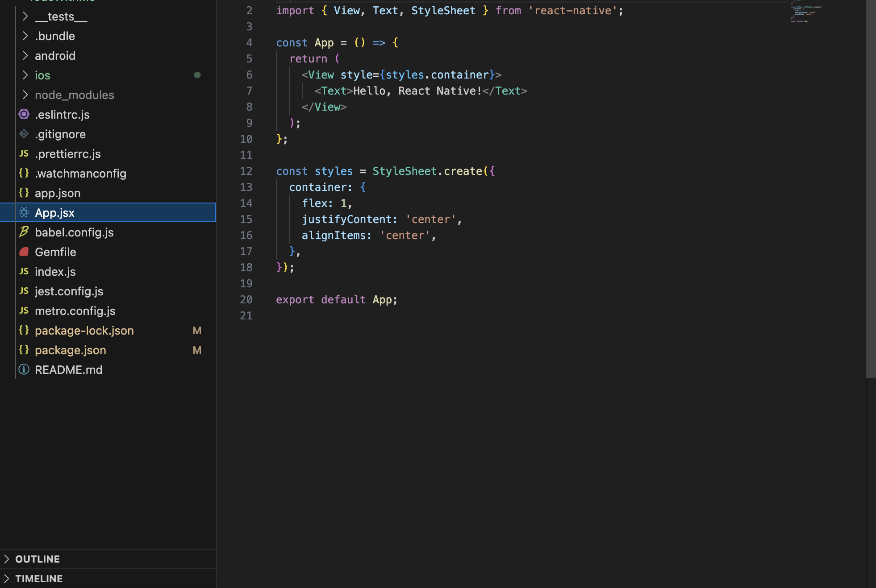Click the red Ruby icon beside Gemfile
This screenshot has height=588, width=876.
[x=24, y=252]
